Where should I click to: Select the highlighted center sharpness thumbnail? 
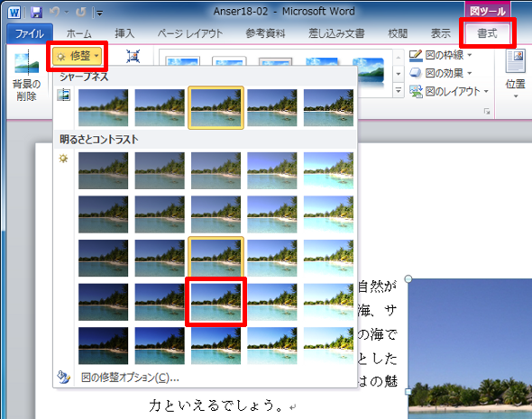216,108
